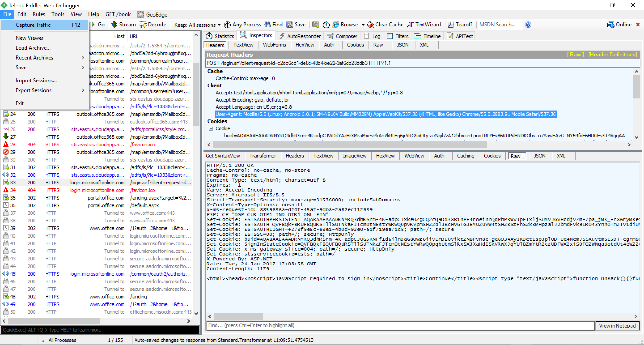Collapse the Cookie header tree node

tap(211, 128)
